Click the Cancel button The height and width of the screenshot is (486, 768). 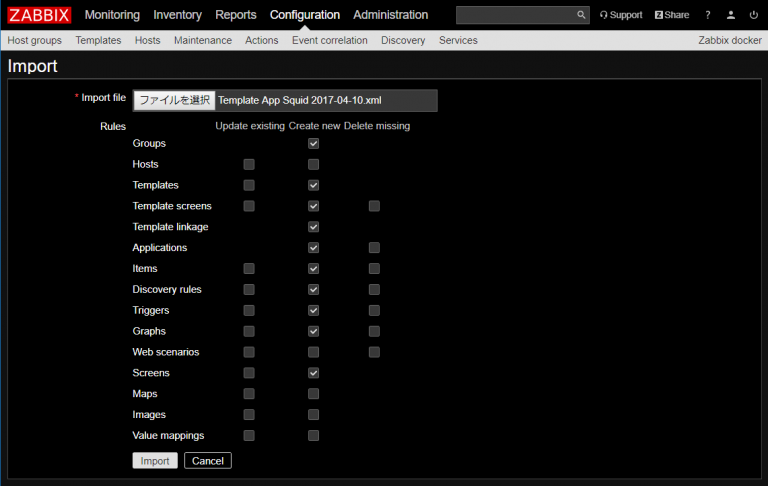click(208, 461)
